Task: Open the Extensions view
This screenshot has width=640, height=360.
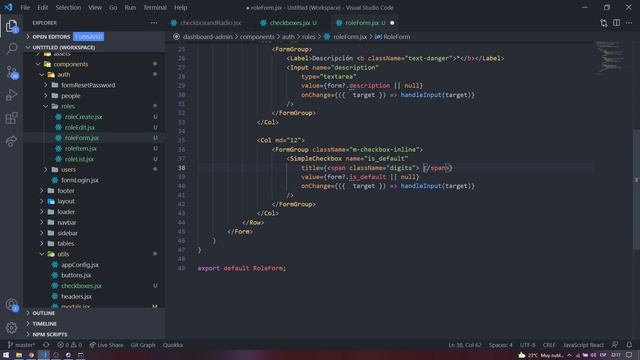Action: tap(11, 118)
